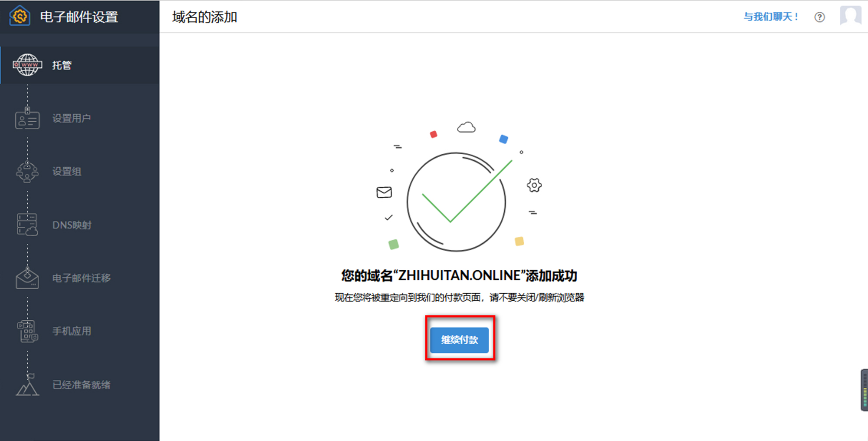Select the 托管 globe www icon
Image resolution: width=868 pixels, height=441 pixels.
[27, 65]
